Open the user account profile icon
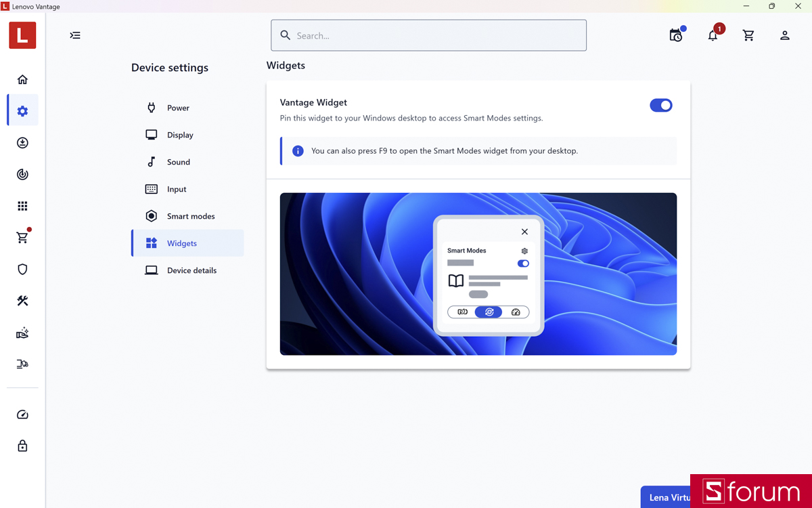 pos(785,35)
